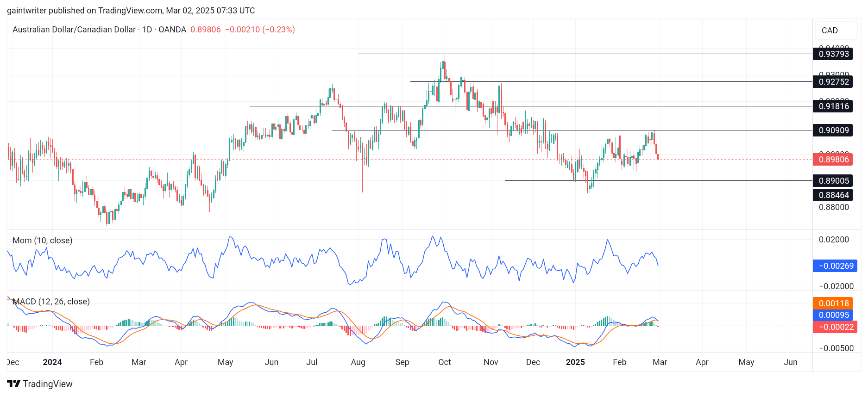Click the Aug label on time axis
Screen dimensions: 868x396
(x=358, y=362)
